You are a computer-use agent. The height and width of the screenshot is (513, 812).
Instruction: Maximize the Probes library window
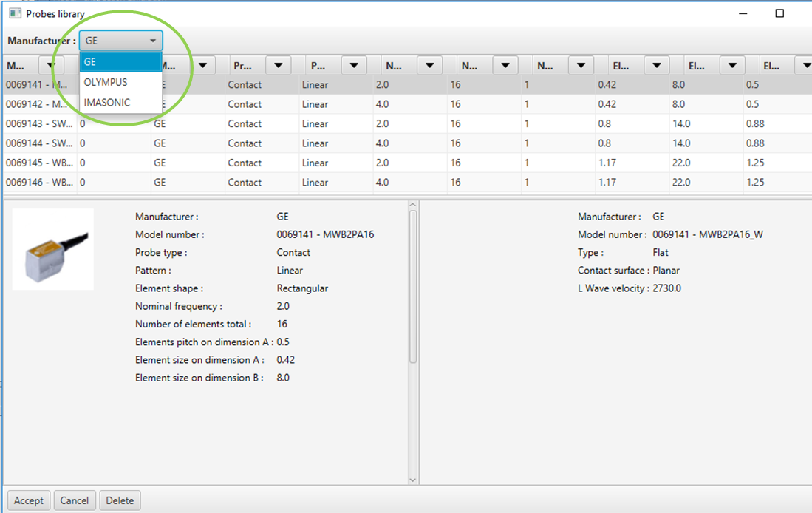(x=779, y=13)
